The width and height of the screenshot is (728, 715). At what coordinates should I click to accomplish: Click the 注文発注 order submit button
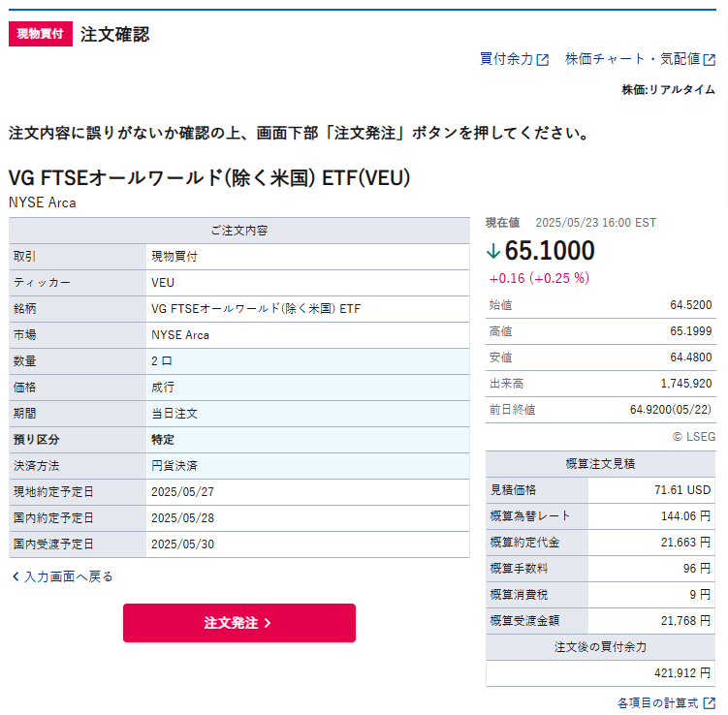coord(239,623)
